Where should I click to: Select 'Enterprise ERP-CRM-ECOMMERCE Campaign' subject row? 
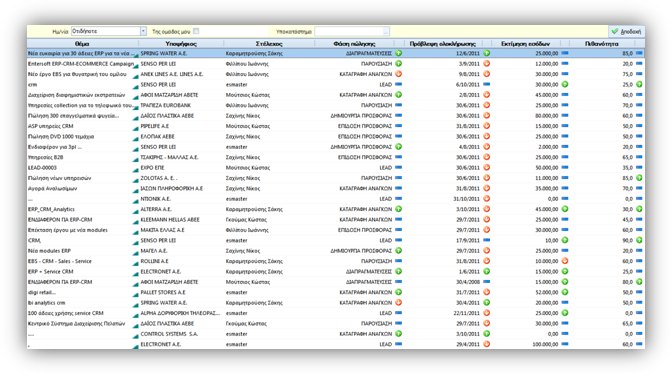click(81, 64)
